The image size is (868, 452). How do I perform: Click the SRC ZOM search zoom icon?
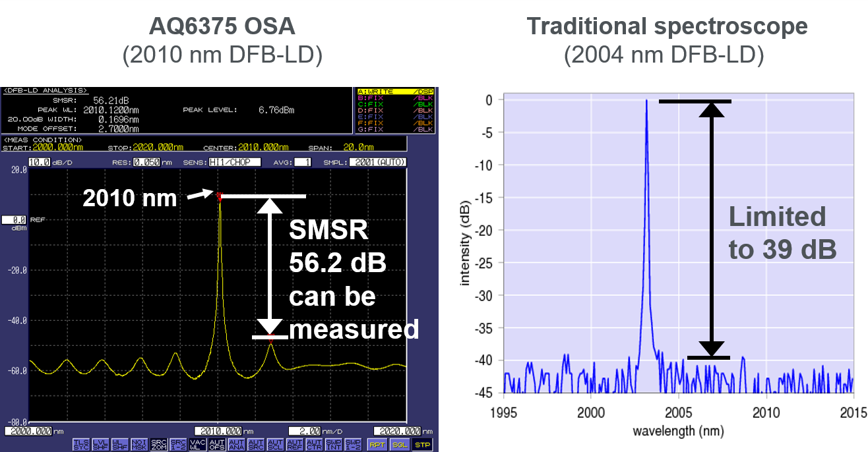159,445
